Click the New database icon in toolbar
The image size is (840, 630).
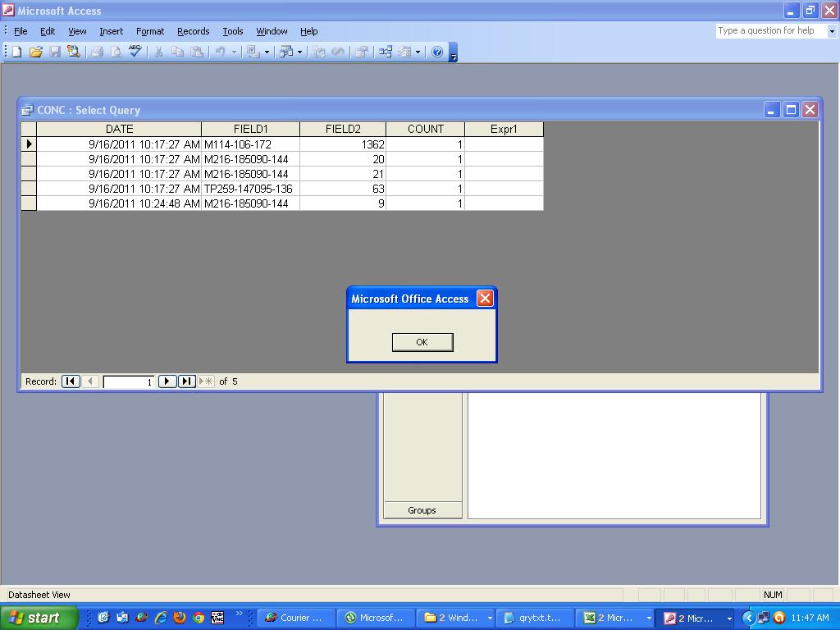pyautogui.click(x=16, y=52)
